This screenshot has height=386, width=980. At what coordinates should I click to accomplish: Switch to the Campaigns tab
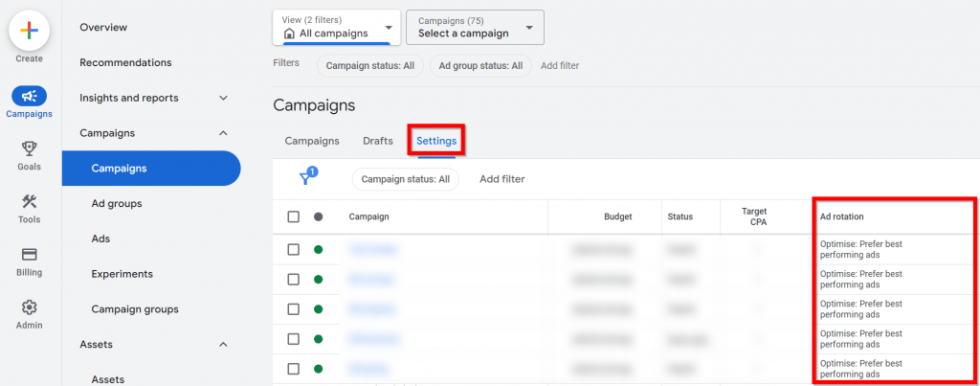(312, 141)
